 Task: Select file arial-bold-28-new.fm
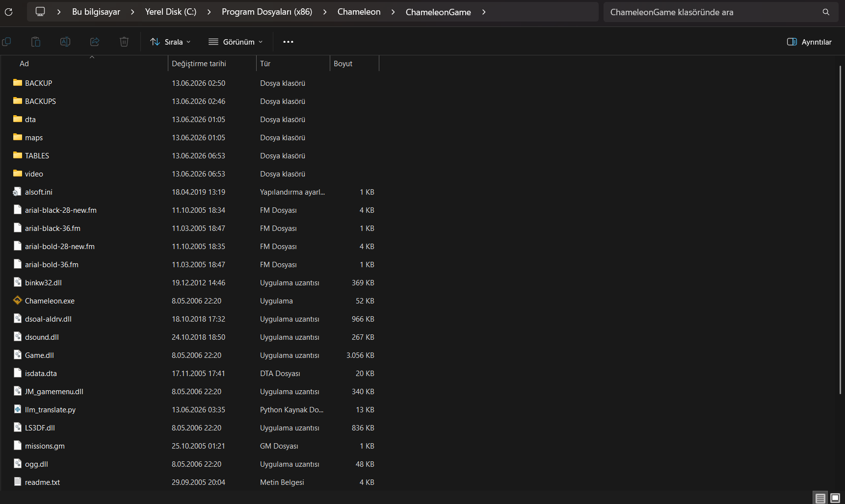click(60, 246)
